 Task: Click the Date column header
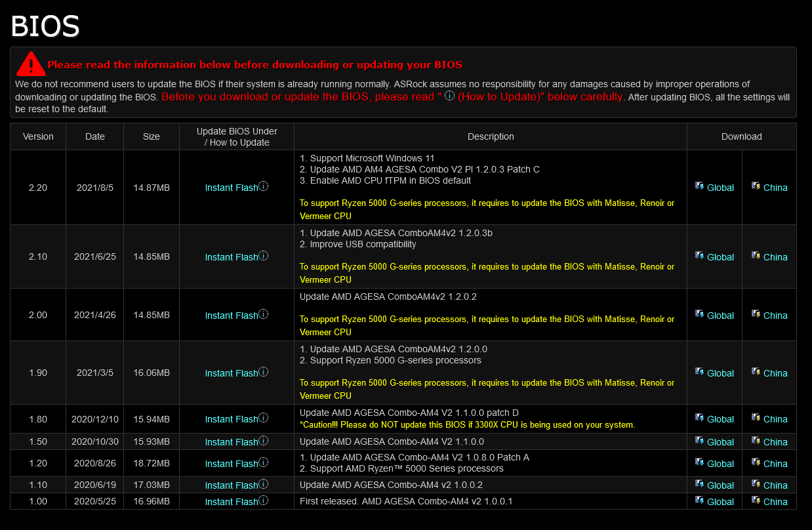(x=95, y=136)
